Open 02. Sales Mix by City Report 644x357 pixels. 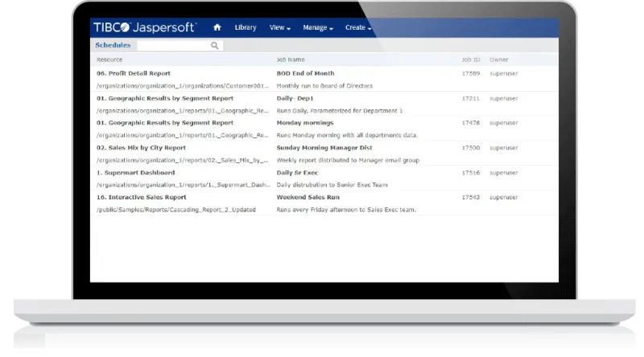(141, 148)
